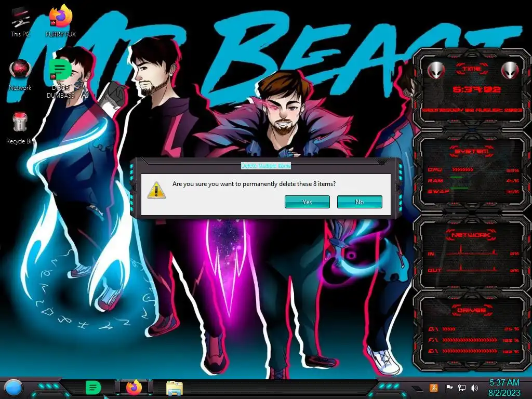Open File Explorer from the taskbar
The width and height of the screenshot is (532, 399).
pos(175,388)
